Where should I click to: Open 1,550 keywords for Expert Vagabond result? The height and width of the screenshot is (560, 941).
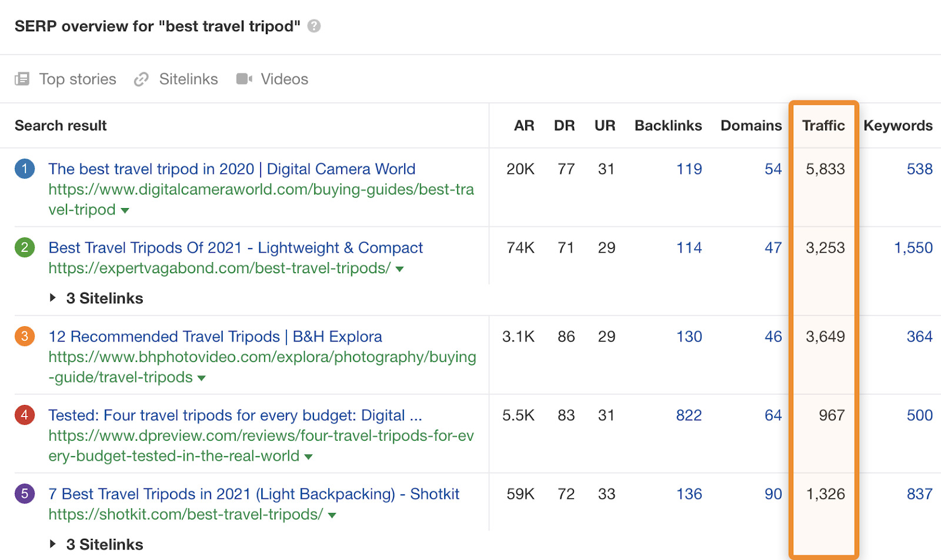tap(913, 248)
